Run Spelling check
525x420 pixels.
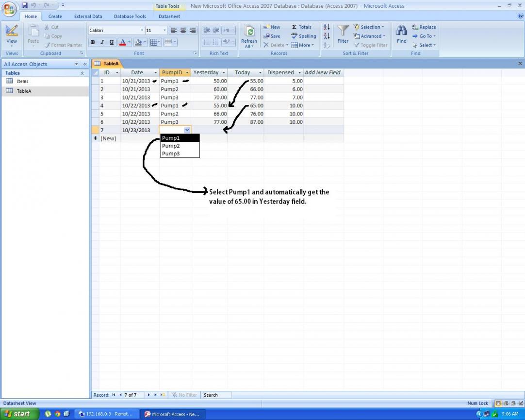pos(304,36)
